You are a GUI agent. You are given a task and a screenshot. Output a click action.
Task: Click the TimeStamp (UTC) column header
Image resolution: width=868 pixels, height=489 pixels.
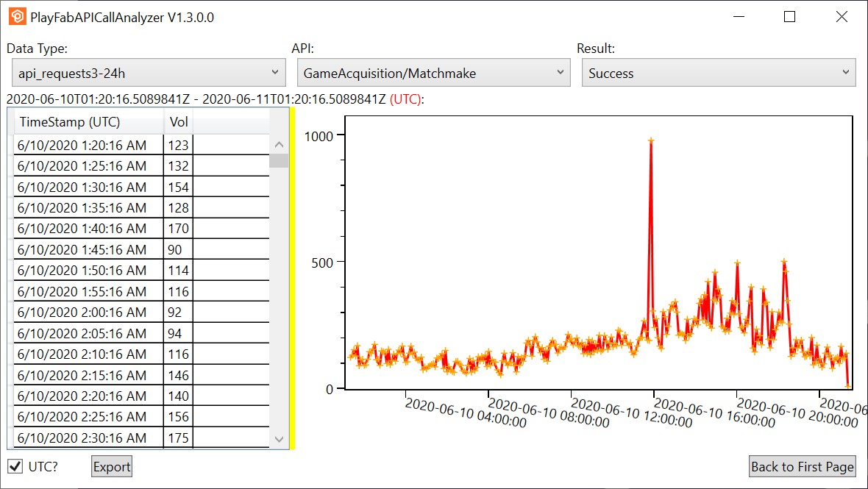(88, 121)
